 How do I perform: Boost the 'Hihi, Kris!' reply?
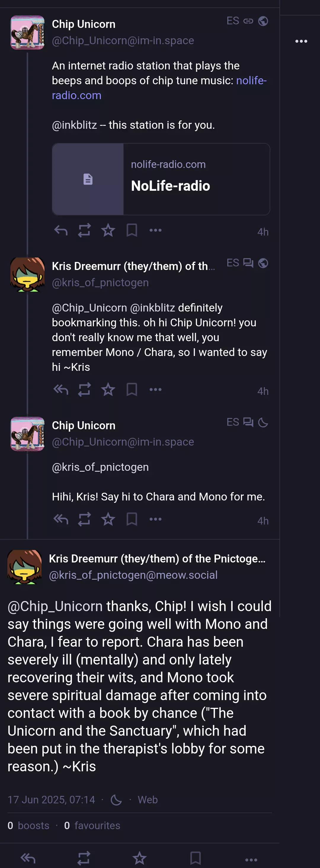pyautogui.click(x=84, y=519)
